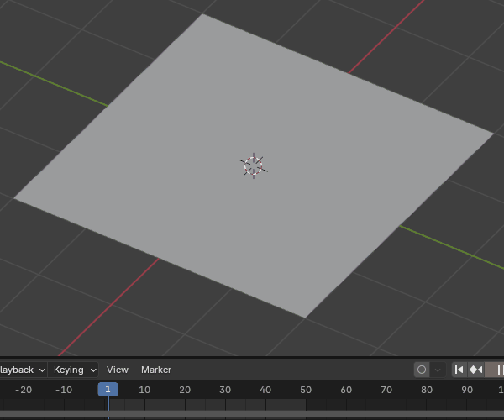Click the current frame indicator 1

(x=108, y=390)
